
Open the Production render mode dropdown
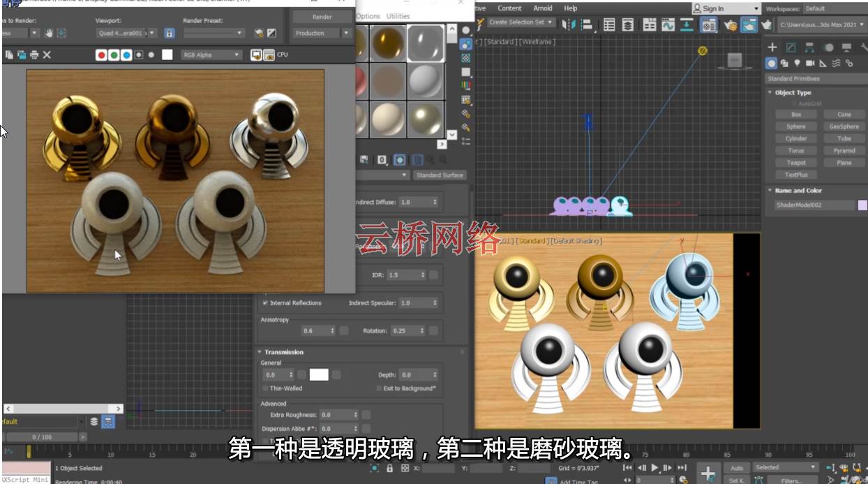coord(322,33)
